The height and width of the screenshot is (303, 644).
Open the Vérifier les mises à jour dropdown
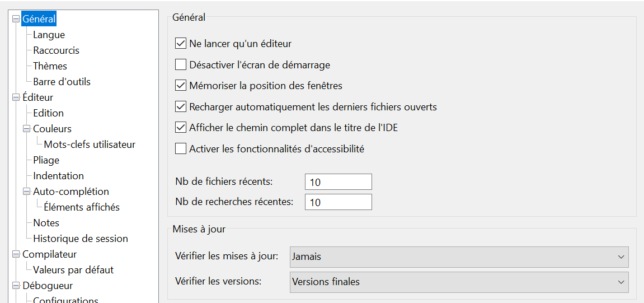pos(459,257)
